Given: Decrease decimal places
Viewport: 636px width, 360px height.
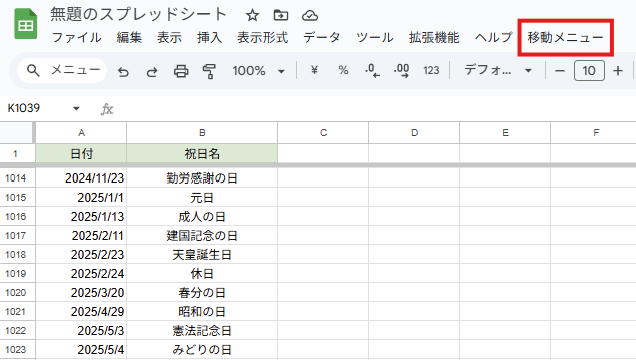Looking at the screenshot, I should pos(372,71).
